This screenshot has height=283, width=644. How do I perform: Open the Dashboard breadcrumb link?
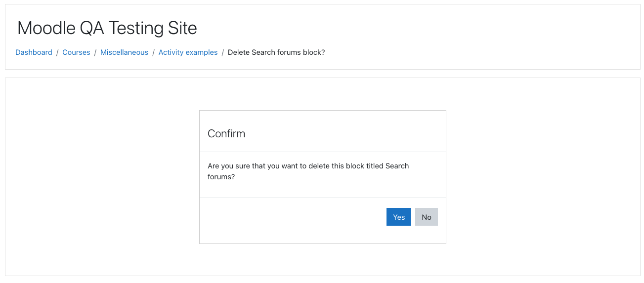(x=34, y=52)
